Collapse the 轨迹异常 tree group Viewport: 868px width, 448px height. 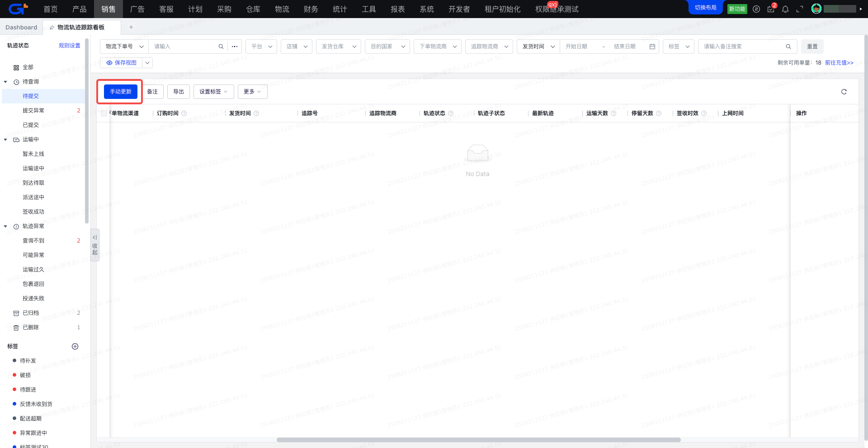(x=5, y=226)
